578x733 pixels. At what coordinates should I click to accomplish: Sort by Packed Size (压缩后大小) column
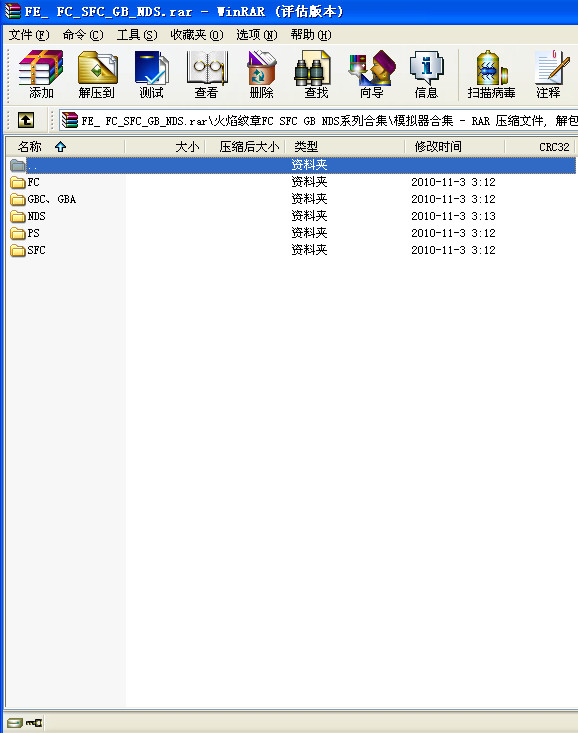click(245, 147)
